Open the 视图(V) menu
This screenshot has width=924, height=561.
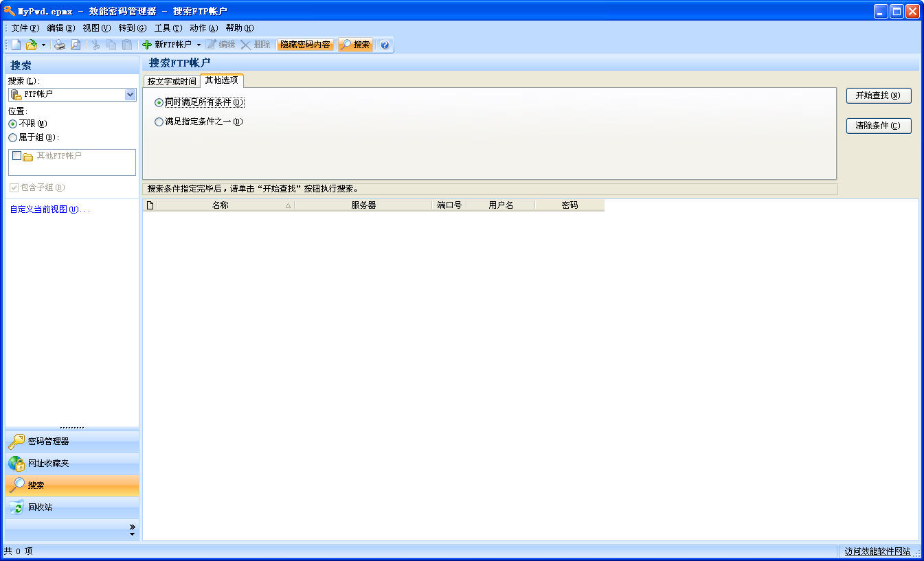pos(97,28)
